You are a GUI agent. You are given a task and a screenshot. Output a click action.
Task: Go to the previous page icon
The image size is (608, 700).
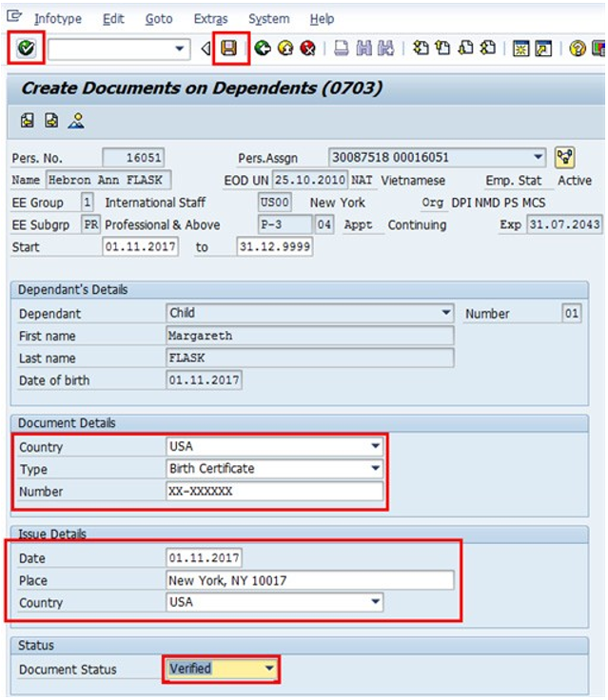point(442,48)
